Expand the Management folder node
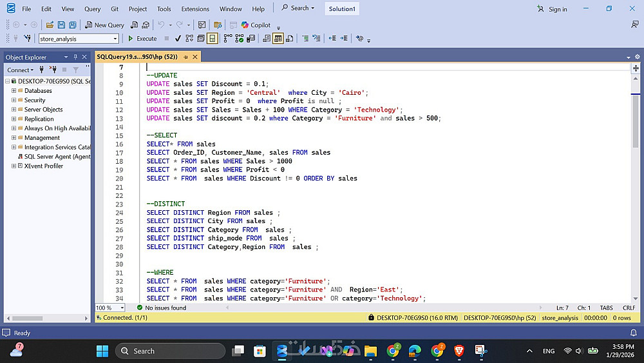644x363 pixels. 14,137
